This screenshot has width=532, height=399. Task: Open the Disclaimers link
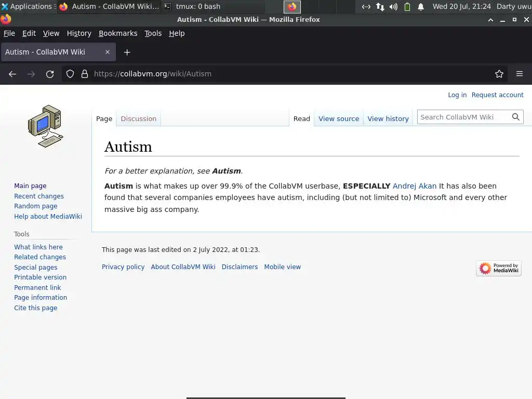click(240, 267)
